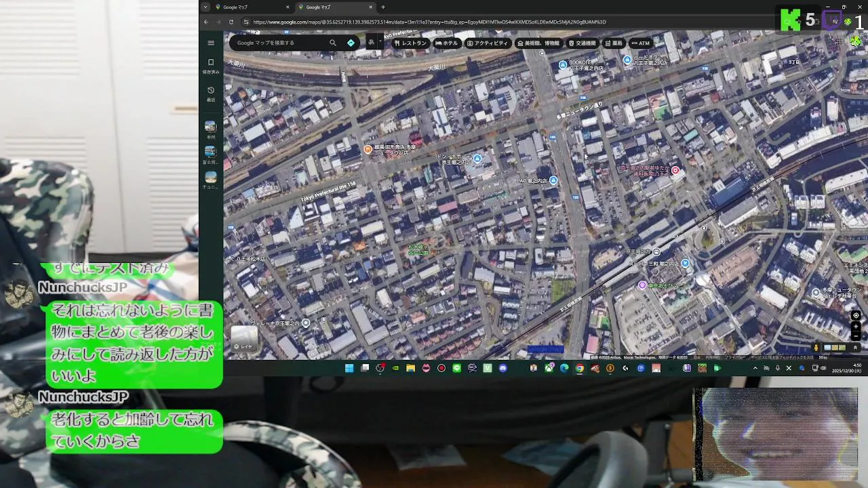868x488 pixels.
Task: Open Microsoft Edge from the taskbar
Action: point(564,368)
